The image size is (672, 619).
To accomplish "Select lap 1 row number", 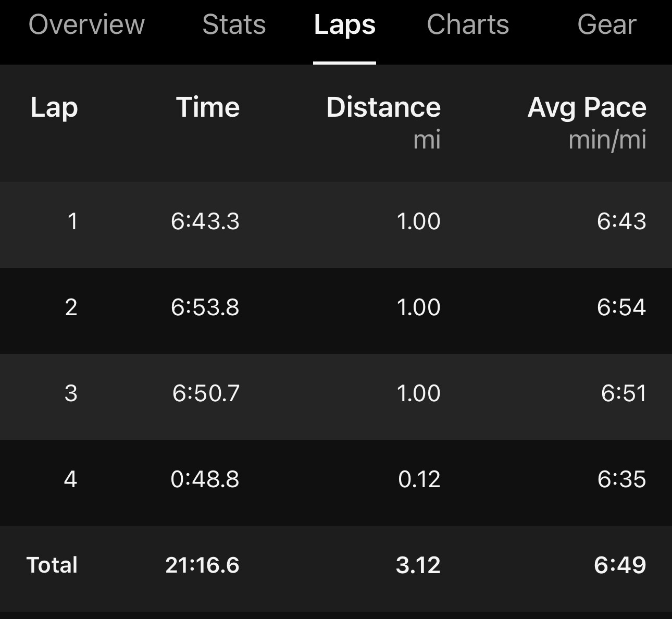I will pyautogui.click(x=72, y=221).
